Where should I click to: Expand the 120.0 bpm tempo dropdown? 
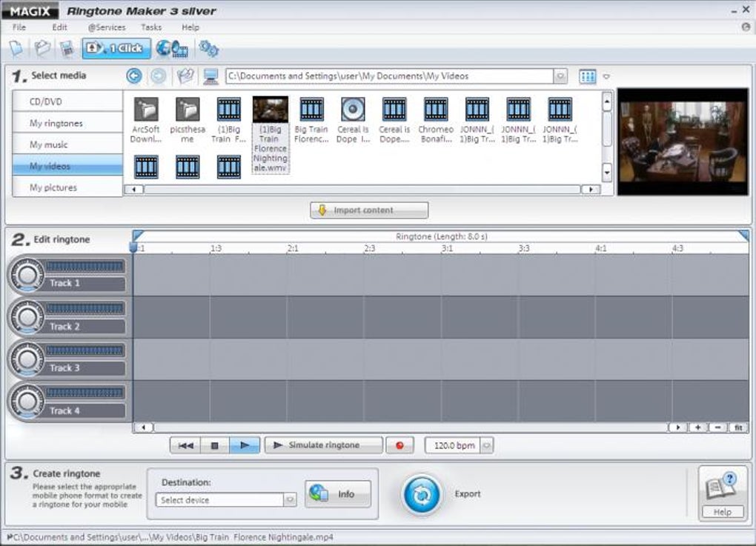tap(486, 445)
